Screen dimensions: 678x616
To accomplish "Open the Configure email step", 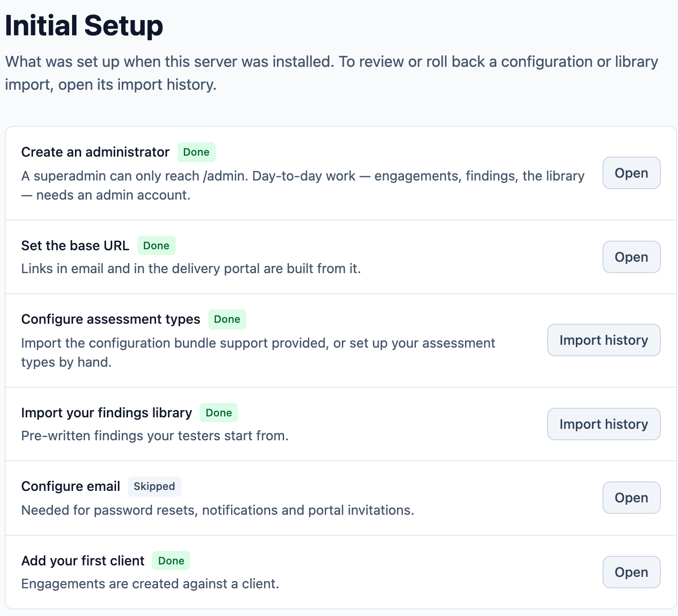I will pos(631,498).
